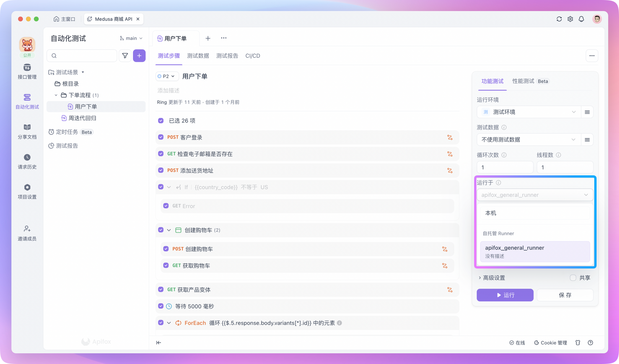This screenshot has width=619, height=364.
Task: Open the settings gear icon
Action: click(x=570, y=19)
